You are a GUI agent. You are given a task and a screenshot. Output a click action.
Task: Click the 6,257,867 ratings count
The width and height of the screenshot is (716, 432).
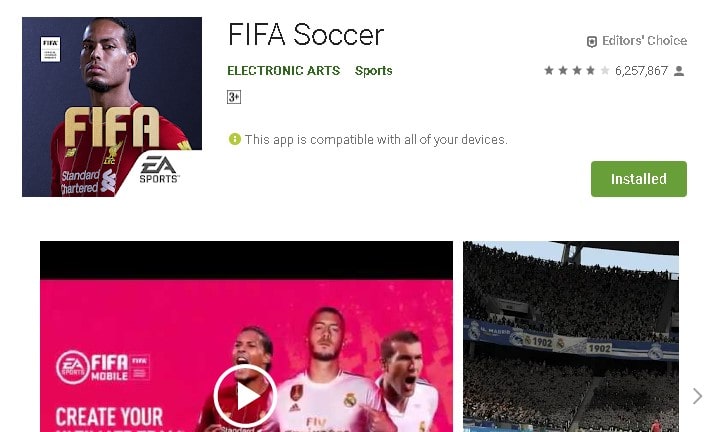tap(641, 71)
